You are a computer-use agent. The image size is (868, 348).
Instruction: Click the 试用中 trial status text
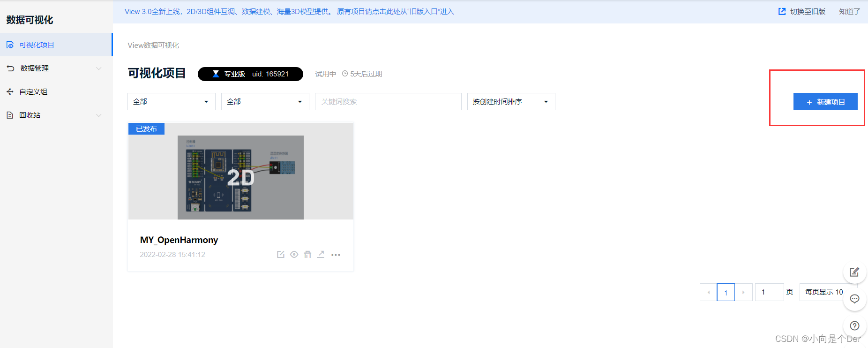325,74
